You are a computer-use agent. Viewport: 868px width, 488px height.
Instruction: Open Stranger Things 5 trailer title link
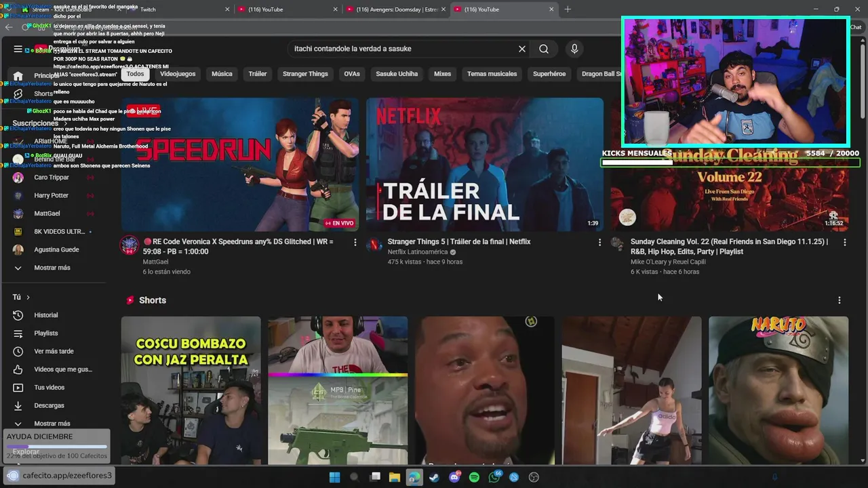[x=459, y=242]
